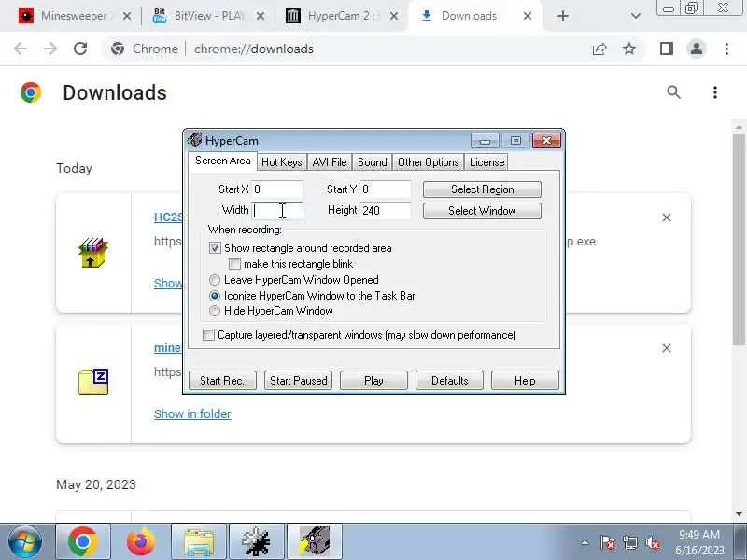
Task: Click the Start Paused button
Action: 298,381
